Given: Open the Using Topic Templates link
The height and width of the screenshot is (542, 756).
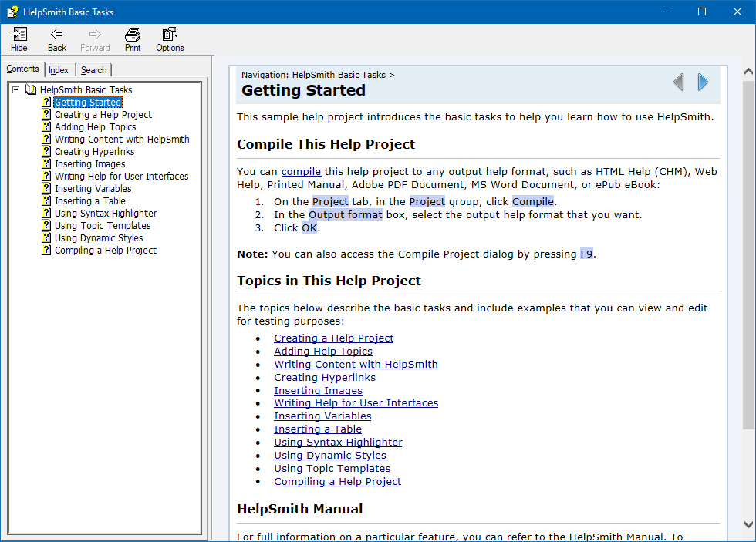Looking at the screenshot, I should pos(332,468).
